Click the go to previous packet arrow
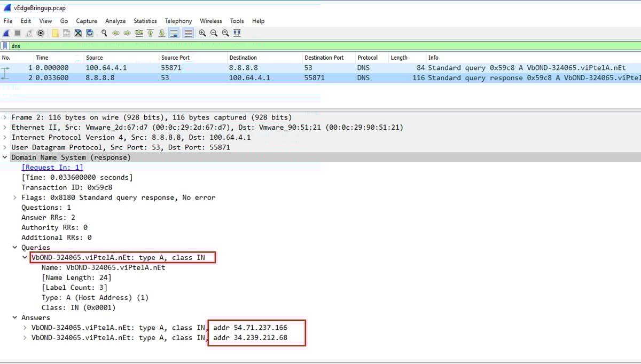Viewport: 641px width, 364px height. click(116, 33)
